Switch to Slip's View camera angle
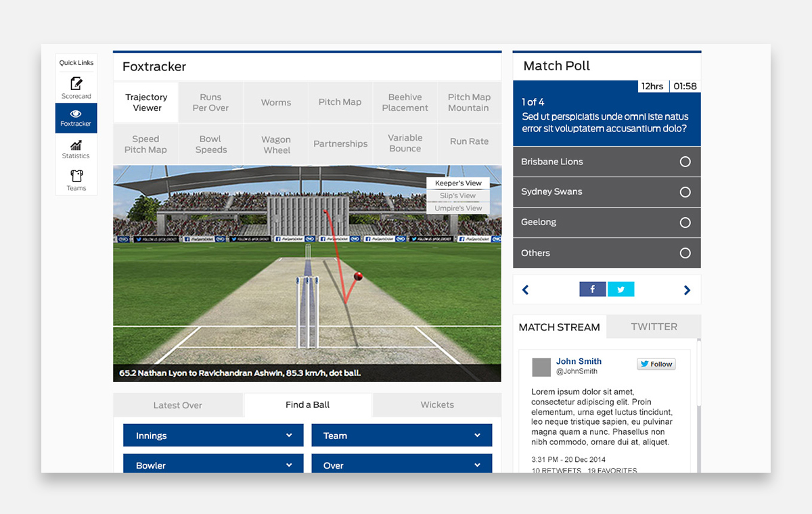This screenshot has width=812, height=514. click(x=458, y=196)
